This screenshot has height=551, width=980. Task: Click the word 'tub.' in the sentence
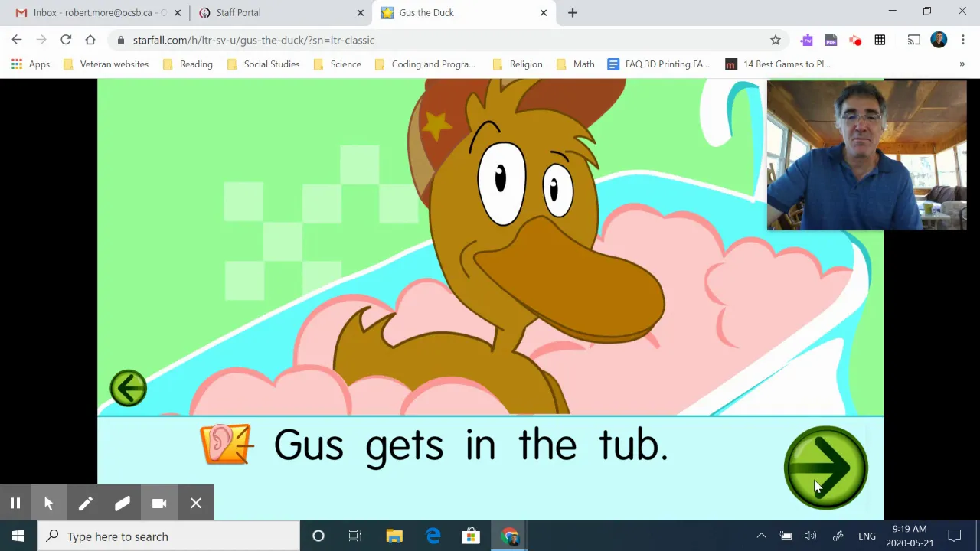(x=633, y=445)
